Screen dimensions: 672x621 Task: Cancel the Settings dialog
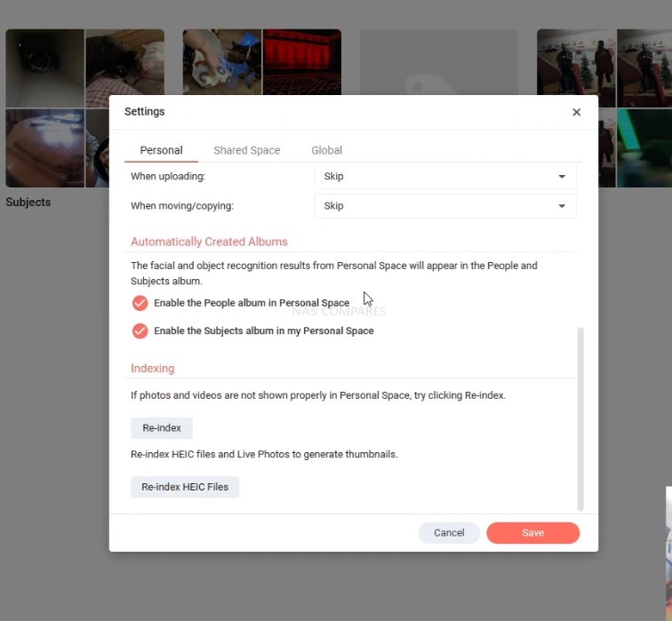449,533
